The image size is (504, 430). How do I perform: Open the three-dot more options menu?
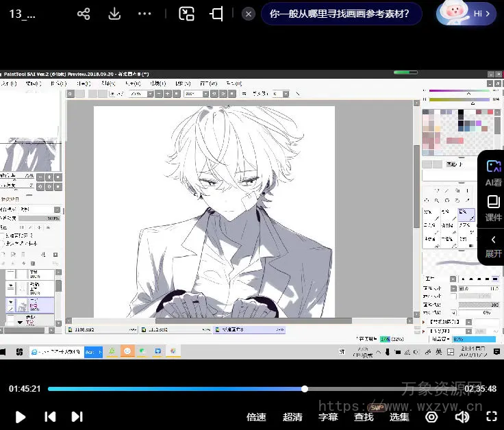(144, 14)
